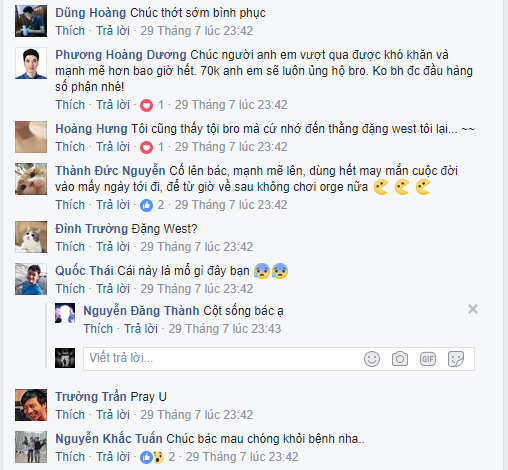The height and width of the screenshot is (470, 508).
Task: Reply to Nguyễn Khắc Tuấn's comment
Action: pyautogui.click(x=113, y=457)
